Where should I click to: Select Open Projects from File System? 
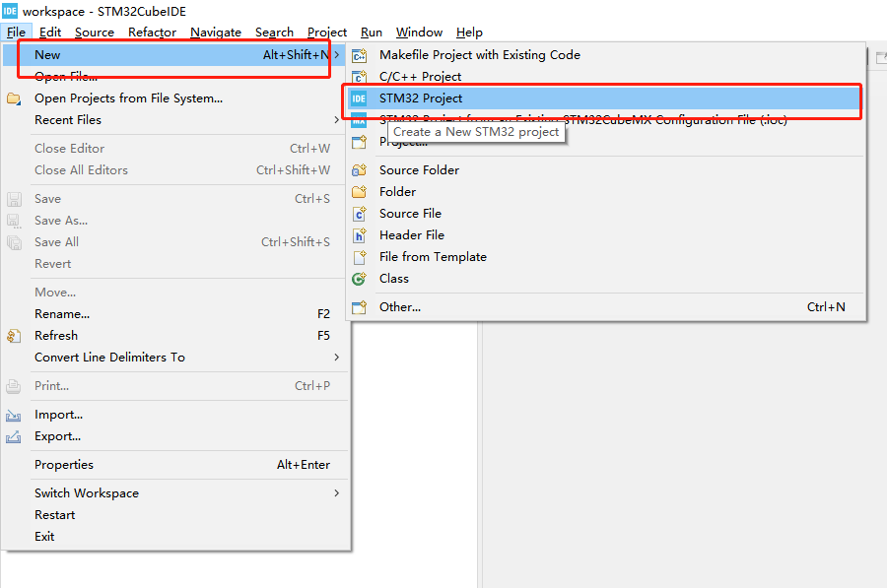point(175,98)
